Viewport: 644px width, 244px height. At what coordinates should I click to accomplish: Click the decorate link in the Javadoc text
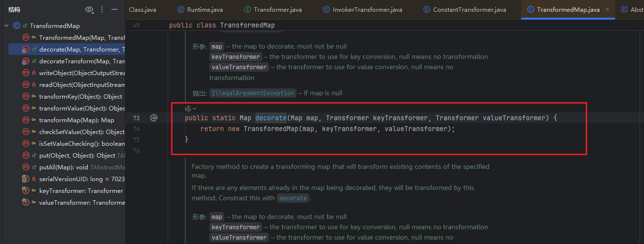[293, 198]
